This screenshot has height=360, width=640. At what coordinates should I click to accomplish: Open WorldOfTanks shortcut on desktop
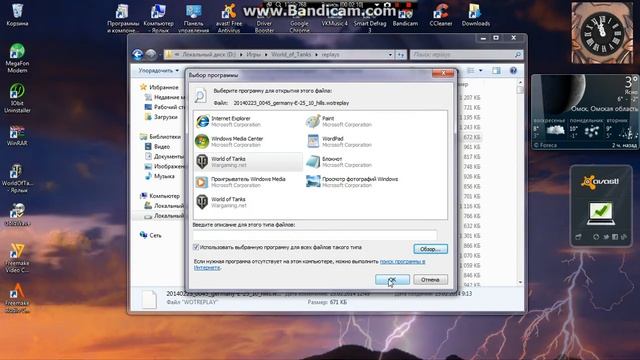(x=17, y=178)
